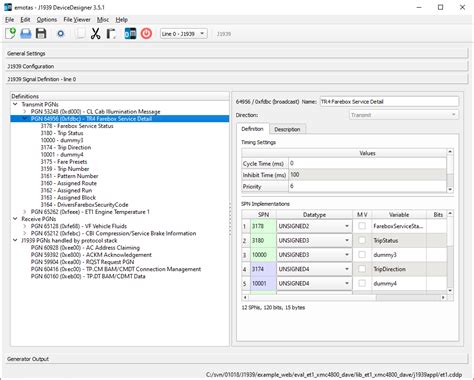This screenshot has height=380, width=474.
Task: Click the red power button icon
Action: coord(146,34)
